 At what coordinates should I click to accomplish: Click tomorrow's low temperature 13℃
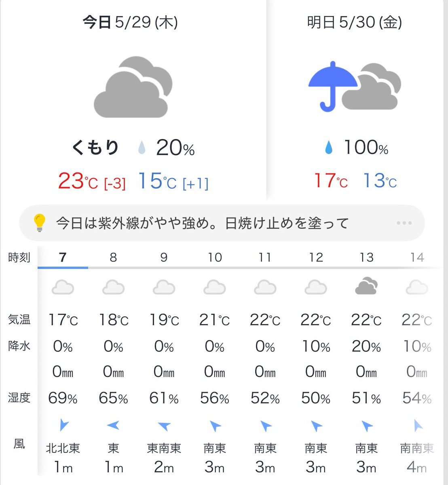point(379,181)
